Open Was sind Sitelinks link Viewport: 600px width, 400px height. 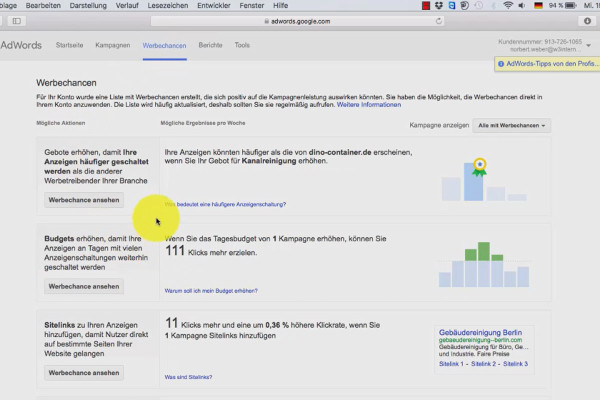point(188,377)
